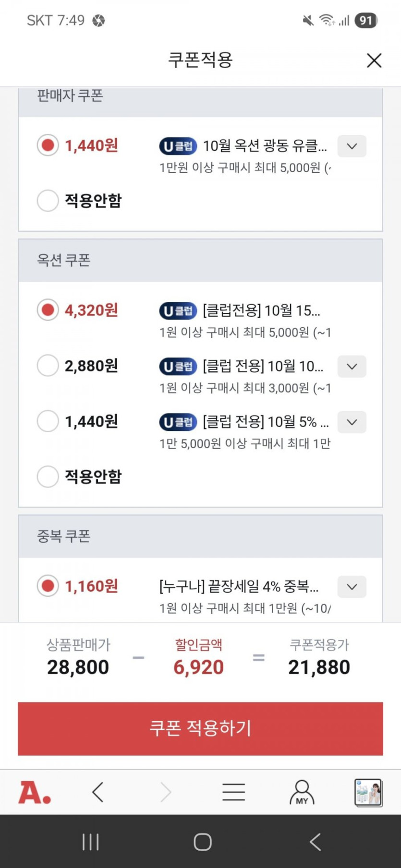
Task: Open recently viewed product thumbnail
Action: tap(368, 792)
